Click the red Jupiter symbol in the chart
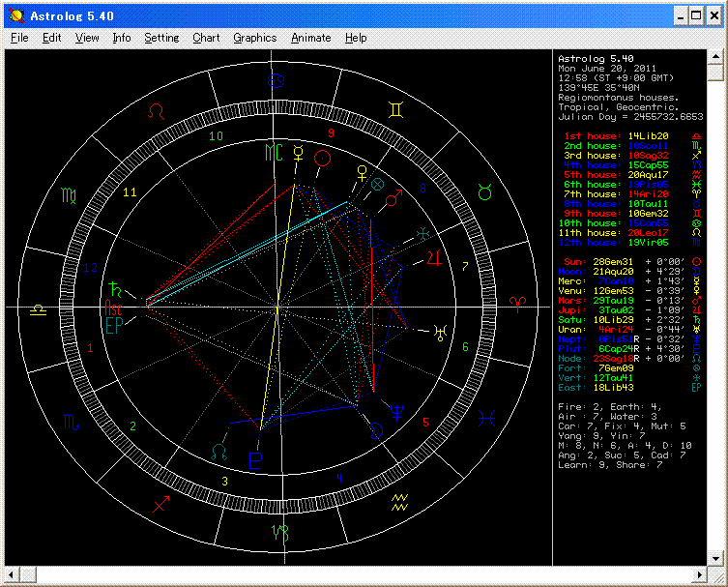Viewport: 728px width, 587px height. pyautogui.click(x=434, y=258)
